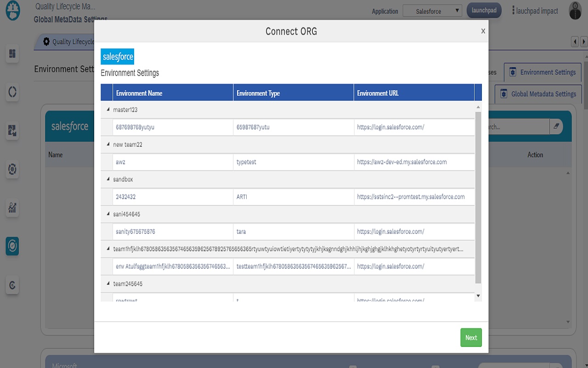The height and width of the screenshot is (368, 588).
Task: Open the gear cycle icon in sidebar
Action: coord(12,169)
